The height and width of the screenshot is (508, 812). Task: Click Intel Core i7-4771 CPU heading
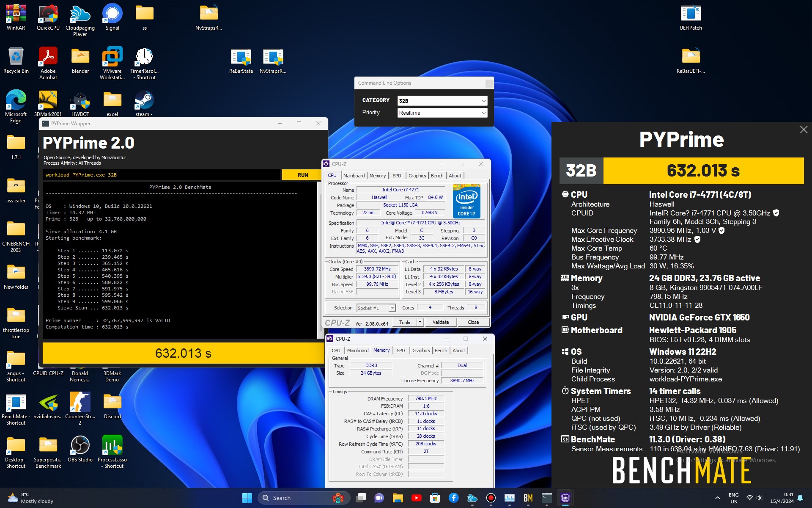(700, 195)
